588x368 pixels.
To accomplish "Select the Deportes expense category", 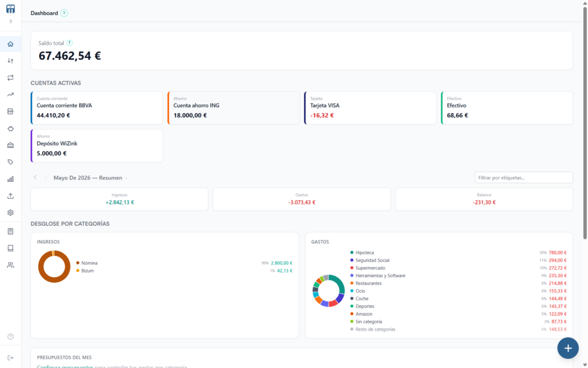I will tap(458, 306).
